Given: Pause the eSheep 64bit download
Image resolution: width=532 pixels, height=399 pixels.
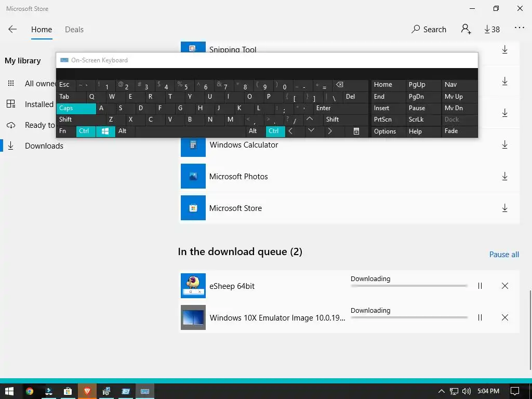Looking at the screenshot, I should coord(480,286).
